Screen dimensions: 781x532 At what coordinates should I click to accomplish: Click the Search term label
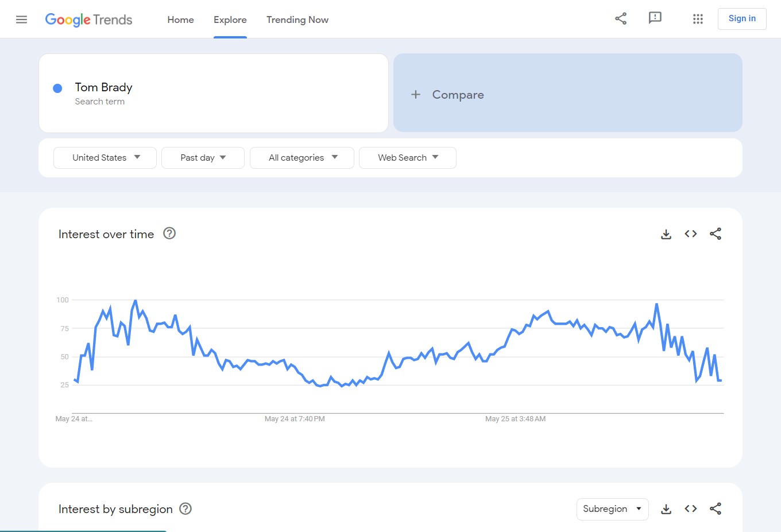point(99,102)
